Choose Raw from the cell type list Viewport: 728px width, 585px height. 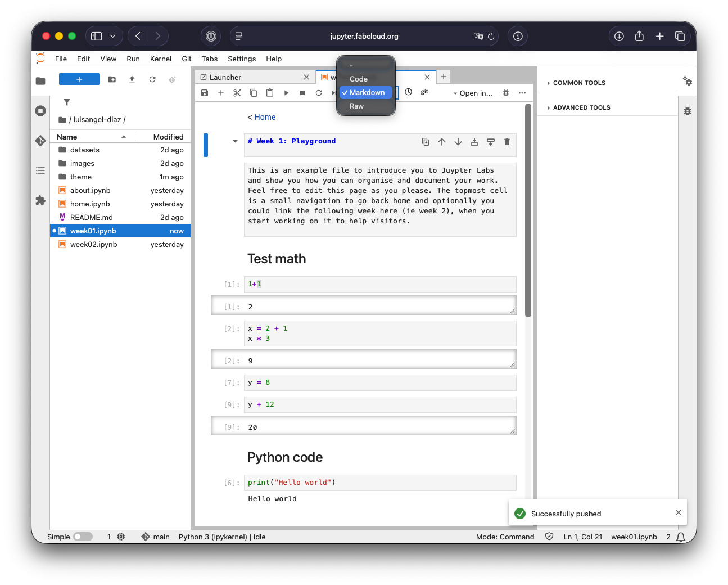pos(356,106)
